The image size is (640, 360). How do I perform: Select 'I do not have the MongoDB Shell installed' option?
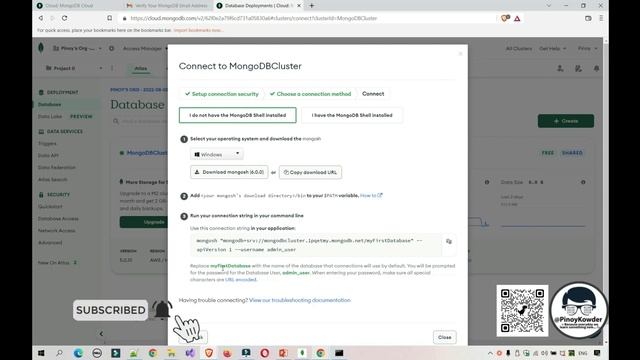(238, 115)
